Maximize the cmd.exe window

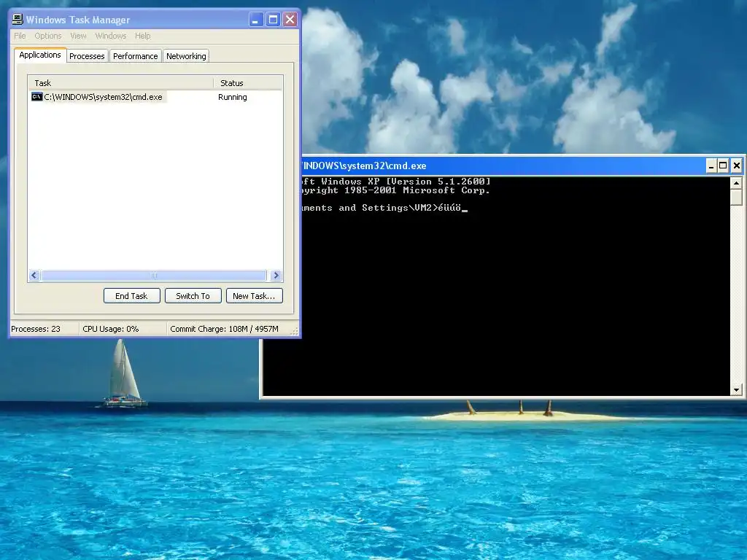tap(723, 166)
